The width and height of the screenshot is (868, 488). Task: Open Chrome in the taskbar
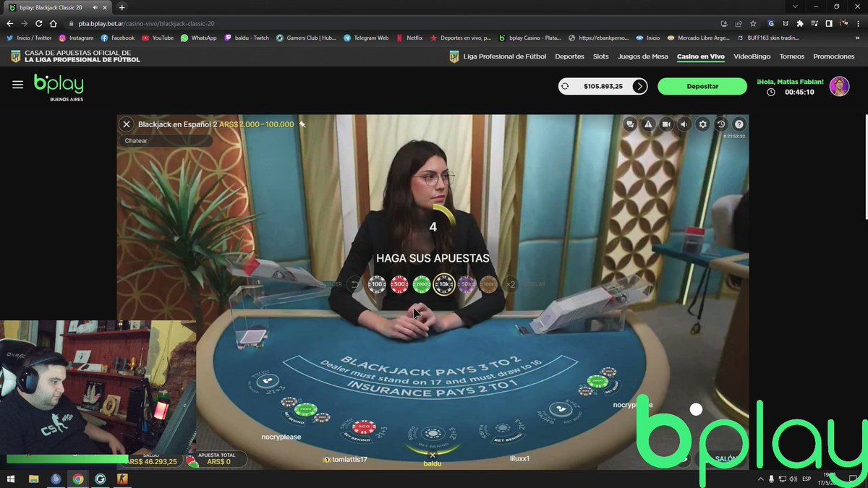(77, 479)
